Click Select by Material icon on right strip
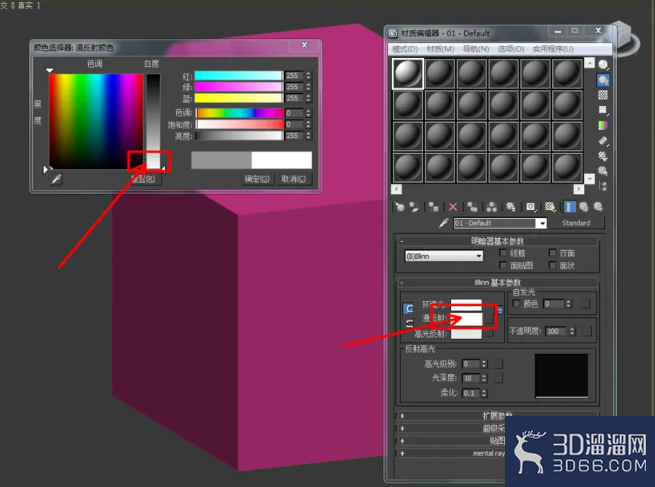This screenshot has width=655, height=487. click(603, 171)
